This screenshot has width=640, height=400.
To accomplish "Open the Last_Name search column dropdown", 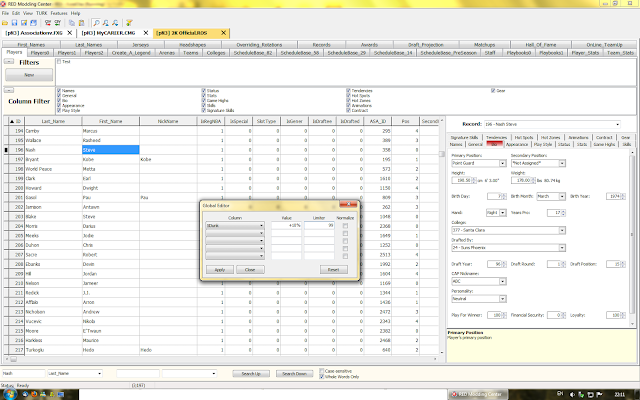I will click(99, 373).
